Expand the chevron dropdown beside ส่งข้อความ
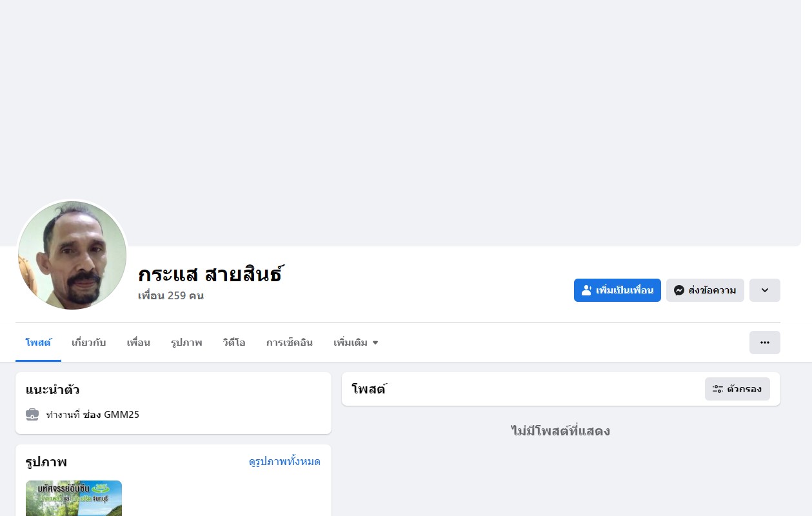This screenshot has height=516, width=812. point(764,290)
